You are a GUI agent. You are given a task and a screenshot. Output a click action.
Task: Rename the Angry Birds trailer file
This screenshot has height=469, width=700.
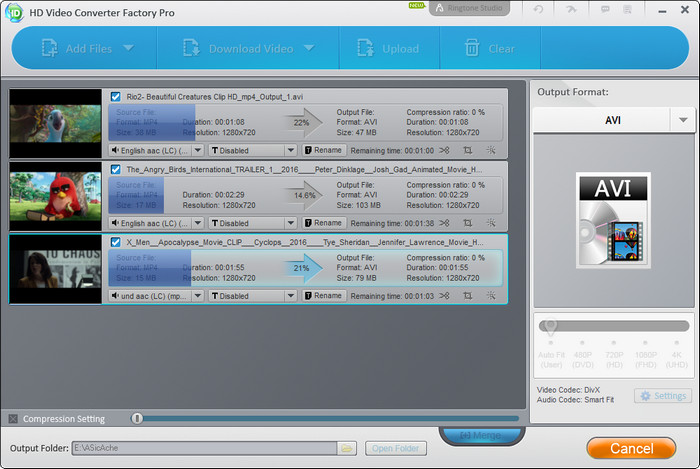click(x=323, y=223)
